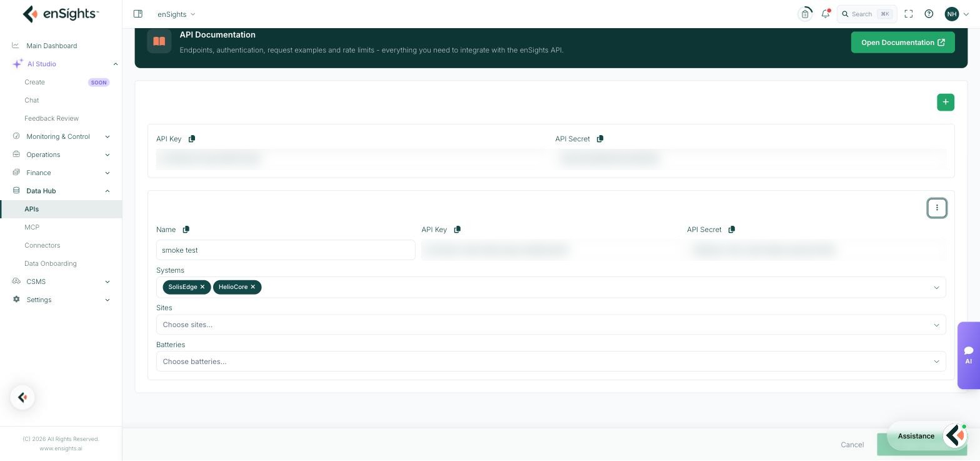Copy the top API Key value
This screenshot has height=461, width=980.
pyautogui.click(x=192, y=139)
